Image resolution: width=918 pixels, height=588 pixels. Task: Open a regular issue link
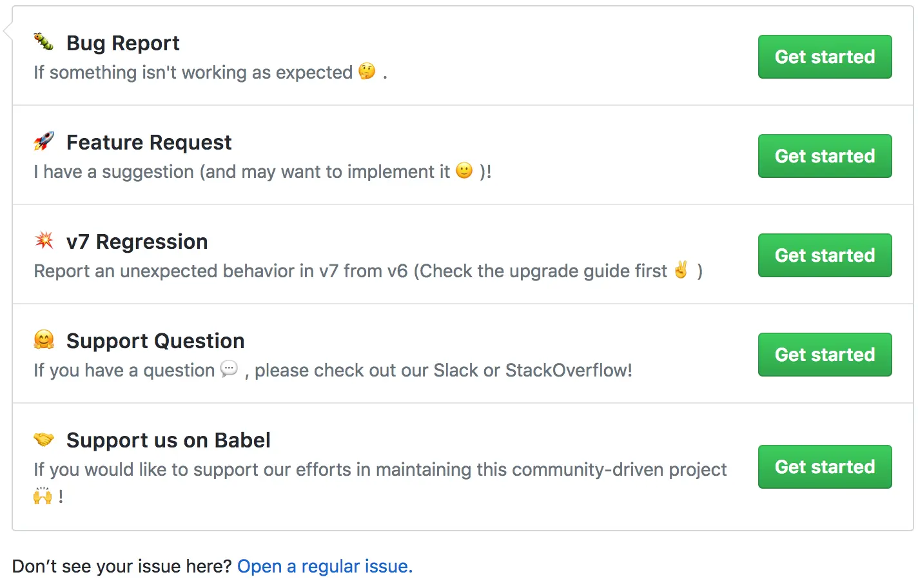pyautogui.click(x=325, y=566)
